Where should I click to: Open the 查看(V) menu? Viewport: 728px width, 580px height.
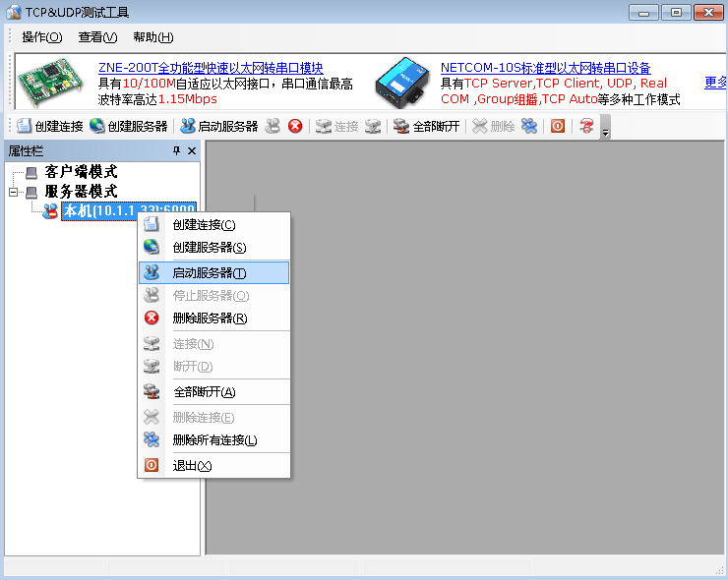coord(97,37)
